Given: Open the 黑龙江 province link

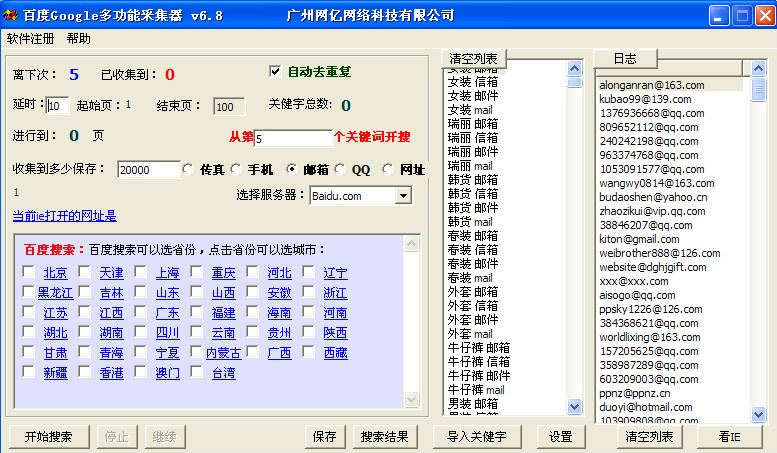Looking at the screenshot, I should [x=56, y=293].
